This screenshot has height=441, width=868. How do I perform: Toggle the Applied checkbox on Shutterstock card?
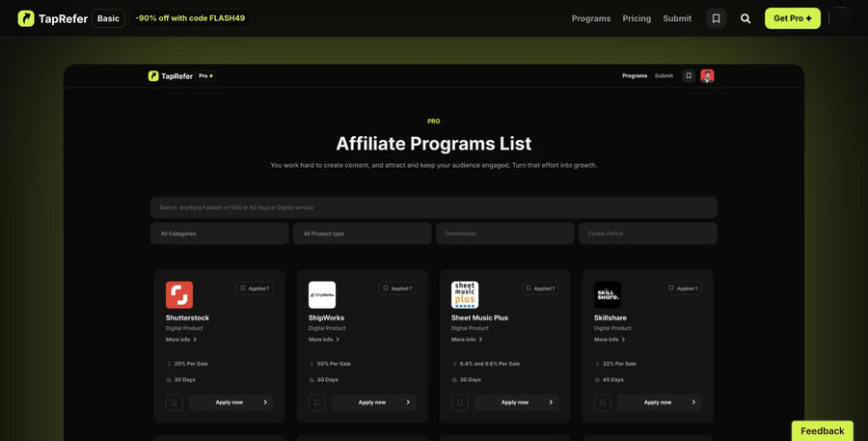(x=243, y=289)
